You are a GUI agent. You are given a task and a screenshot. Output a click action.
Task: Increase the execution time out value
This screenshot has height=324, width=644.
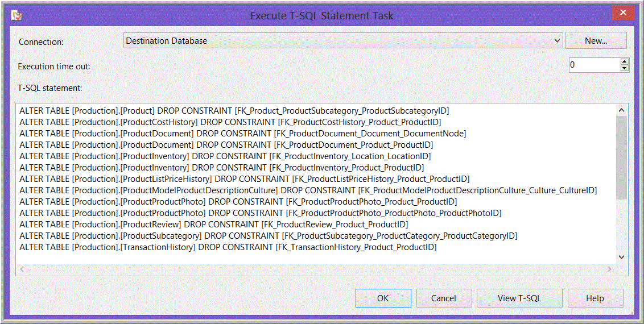tap(625, 61)
